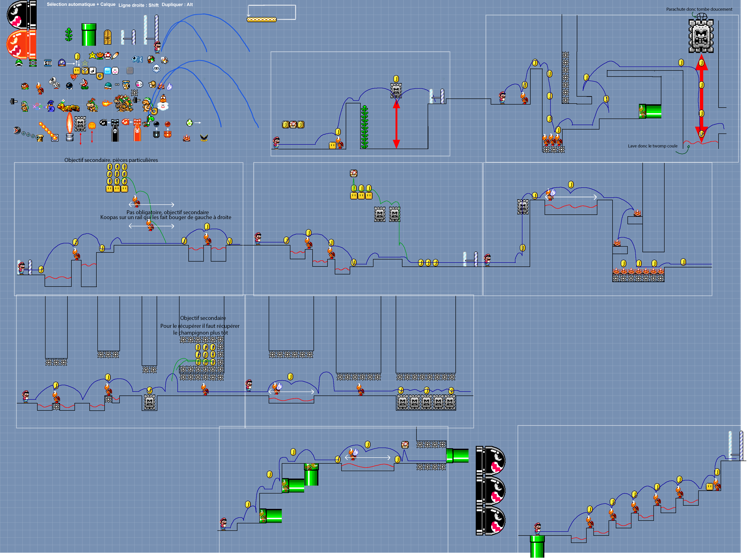Click the "Ligne droite : Shift" hint
The width and height of the screenshot is (747, 560).
[138, 5]
